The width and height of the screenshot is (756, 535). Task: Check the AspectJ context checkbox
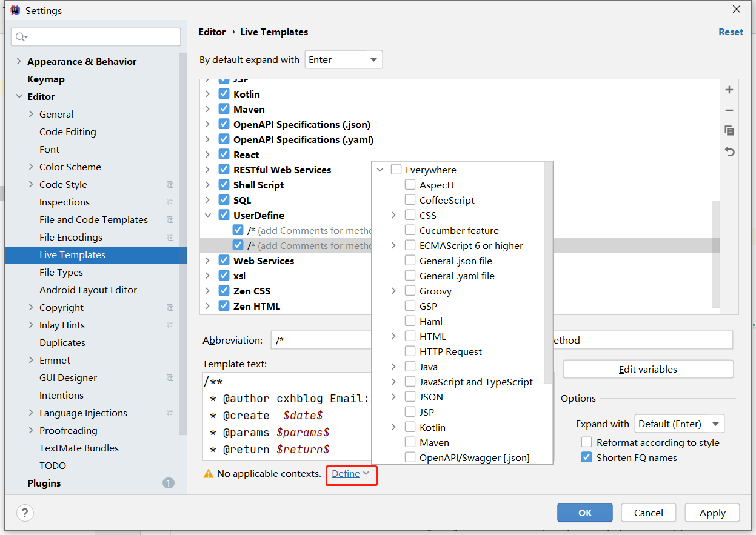pyautogui.click(x=410, y=185)
